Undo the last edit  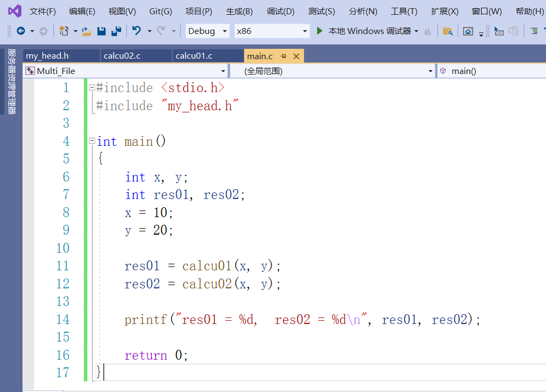137,31
